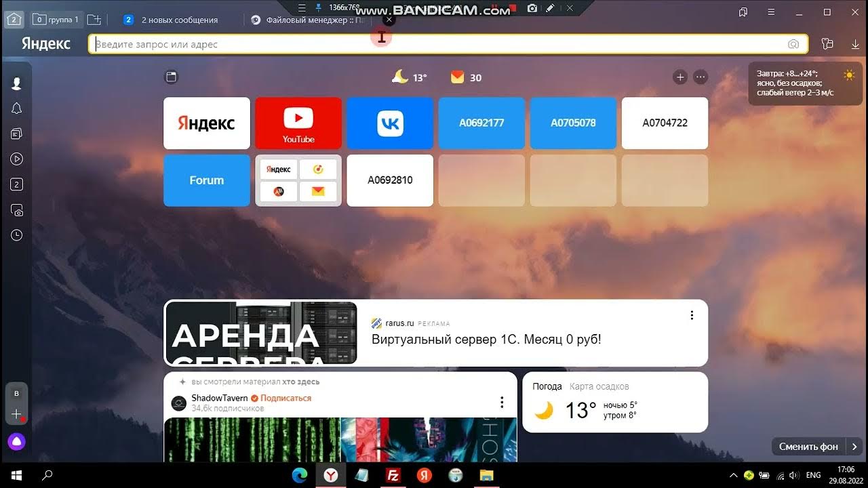
Task: Open history clock in sidebar
Action: pos(17,235)
